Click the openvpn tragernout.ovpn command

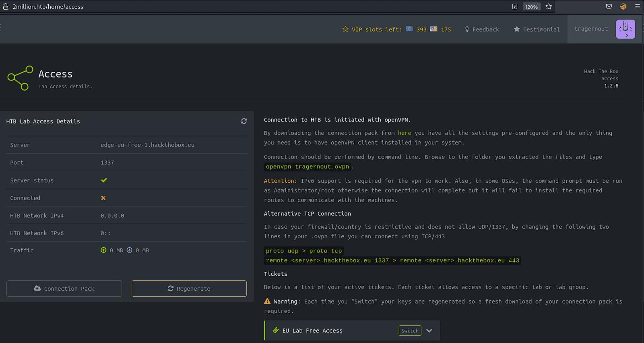pyautogui.click(x=308, y=167)
